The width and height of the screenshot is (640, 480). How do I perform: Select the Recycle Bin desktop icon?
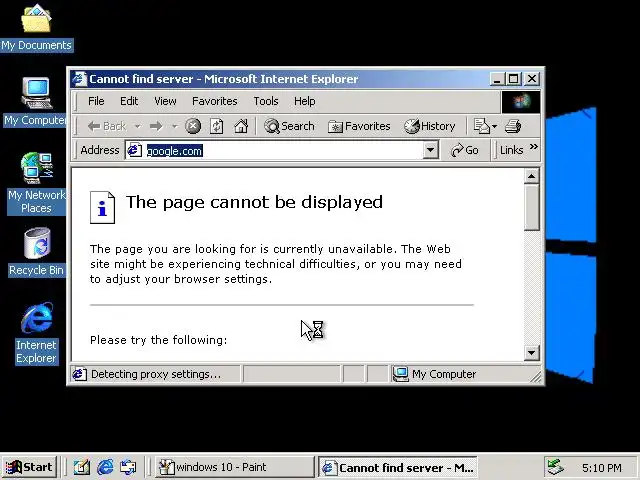coord(36,252)
